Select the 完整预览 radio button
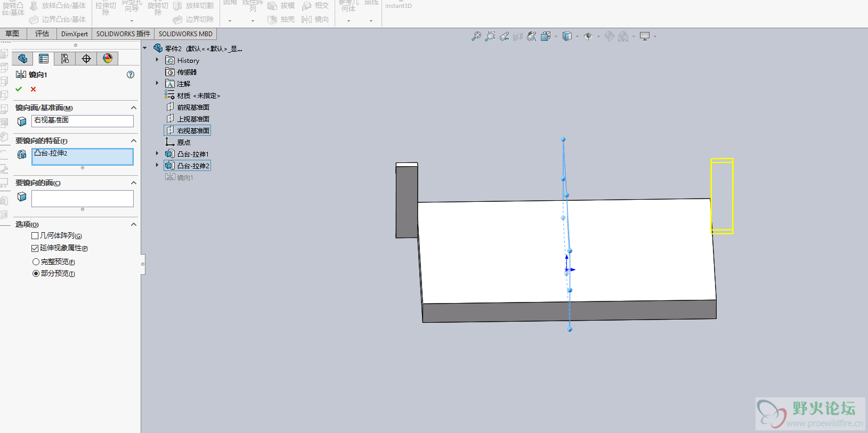 [x=36, y=262]
